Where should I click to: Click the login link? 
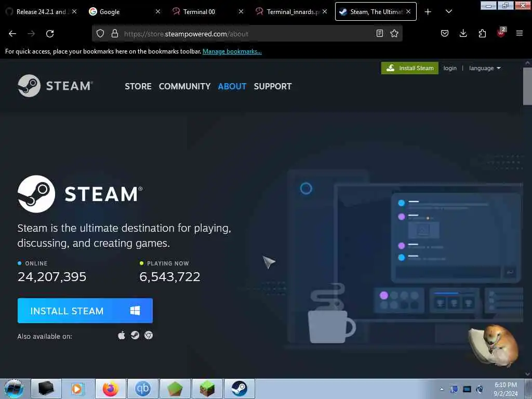point(450,68)
